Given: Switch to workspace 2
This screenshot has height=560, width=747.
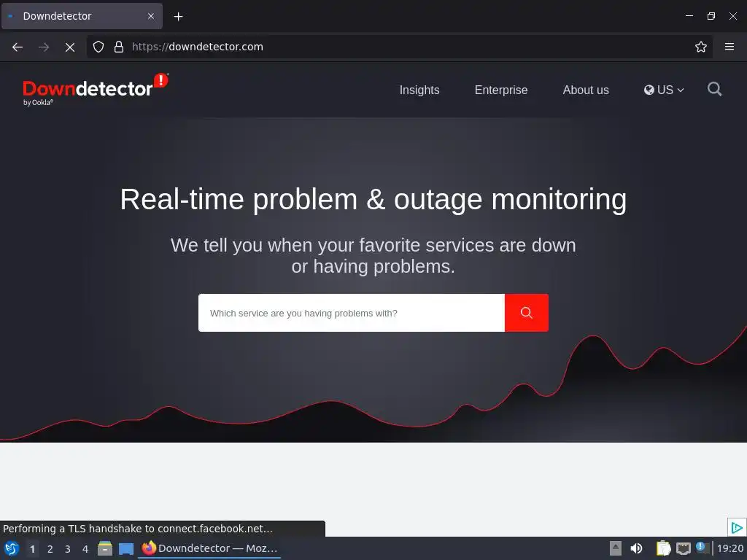Looking at the screenshot, I should click(x=50, y=549).
